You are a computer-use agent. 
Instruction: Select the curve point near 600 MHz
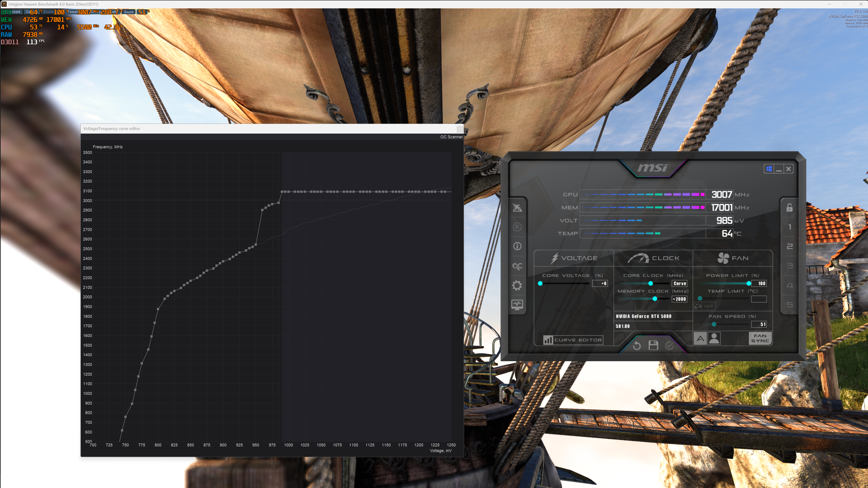click(x=122, y=430)
